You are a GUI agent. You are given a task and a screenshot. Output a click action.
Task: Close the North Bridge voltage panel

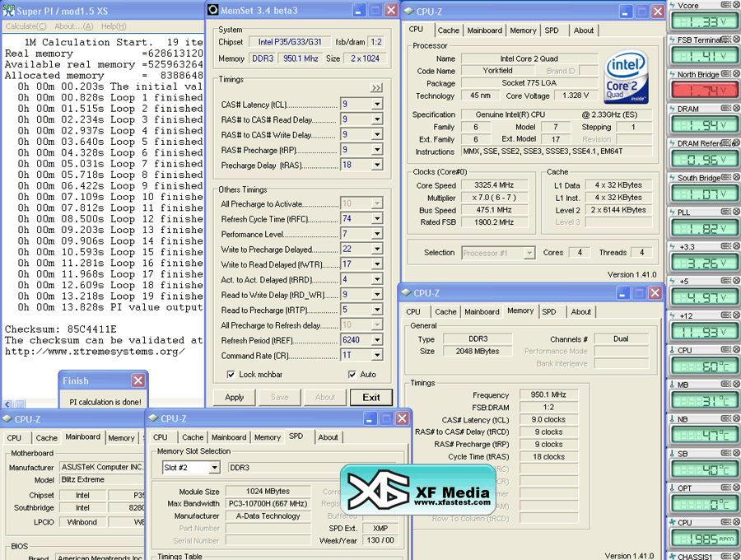pos(736,74)
